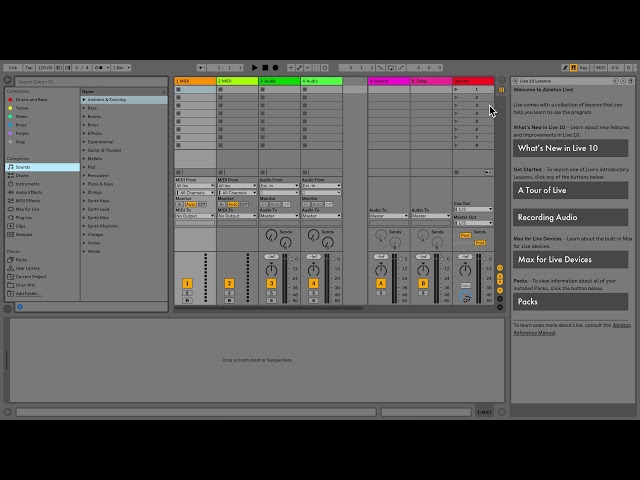The width and height of the screenshot is (640, 480).
Task: Toggle Track 1 activator button
Action: [x=187, y=283]
